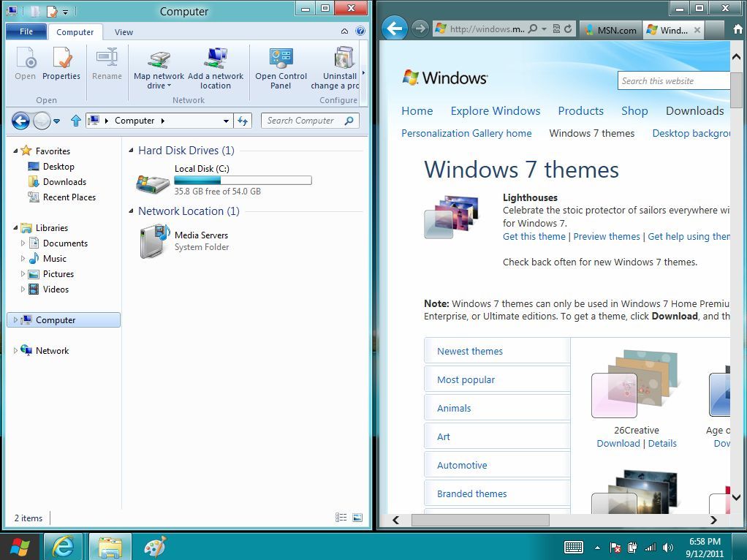The image size is (747, 560).
Task: Open Personalization Gallery home link
Action: tap(466, 133)
